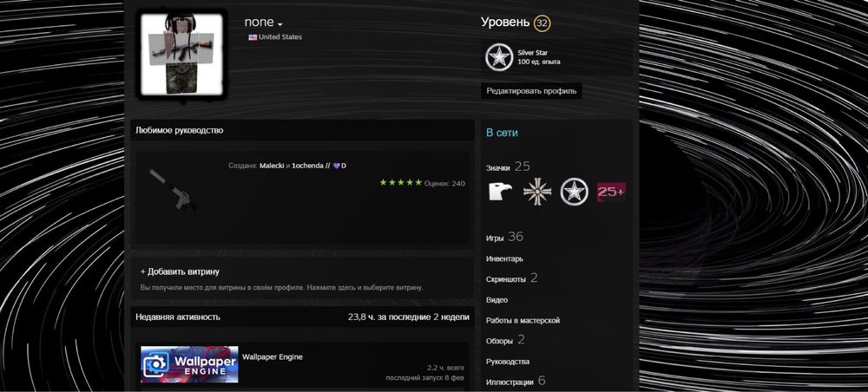Click the Любимое руководство header
868x392 pixels.
click(x=180, y=130)
